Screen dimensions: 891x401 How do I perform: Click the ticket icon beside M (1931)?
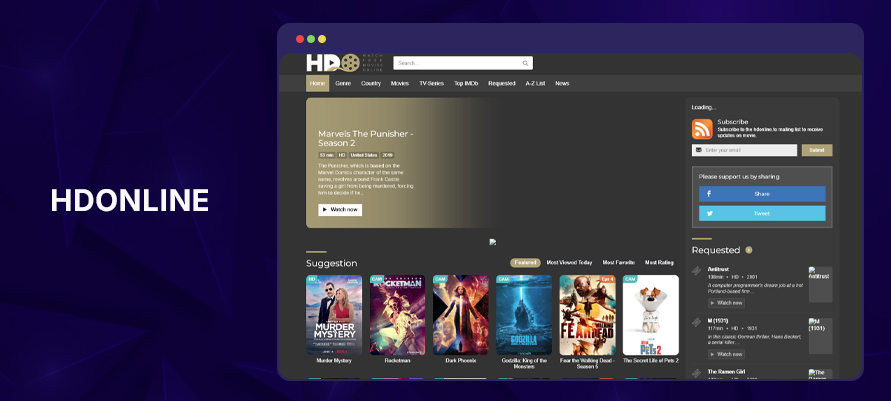(x=697, y=322)
